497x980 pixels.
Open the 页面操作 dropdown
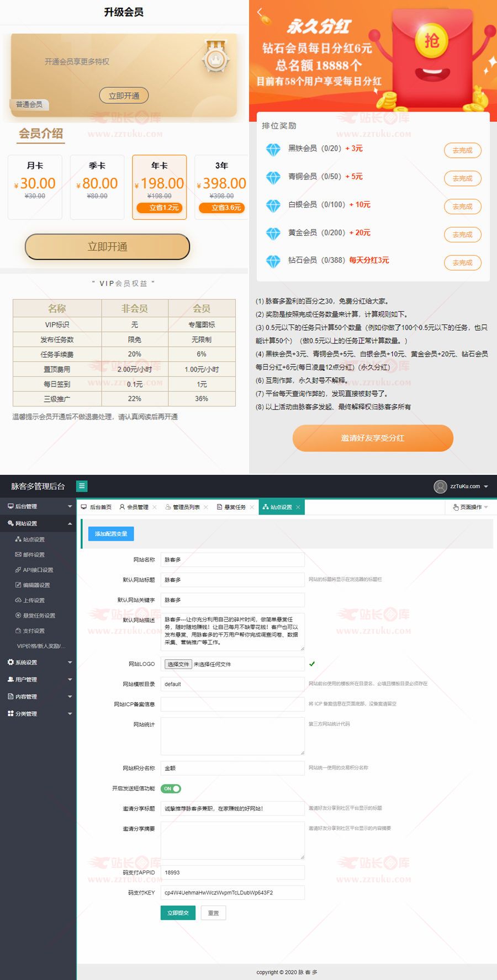click(470, 507)
